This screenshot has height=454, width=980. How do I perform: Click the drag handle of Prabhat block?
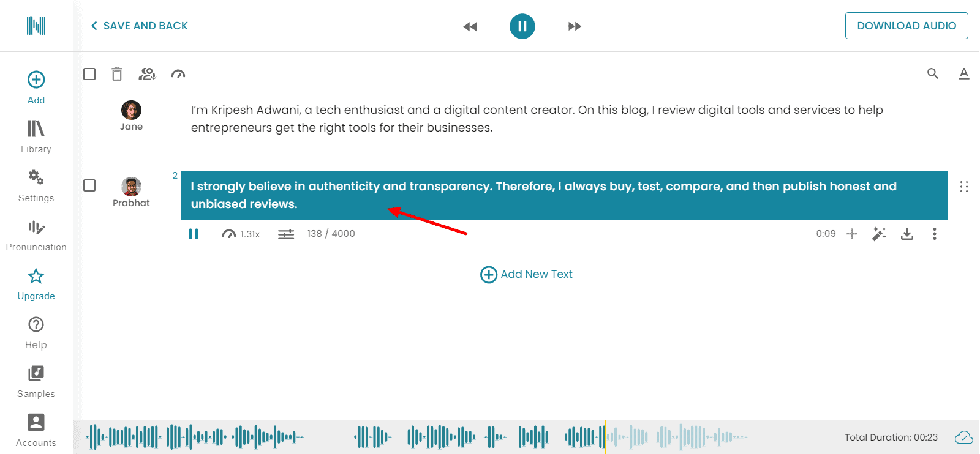pos(964,187)
